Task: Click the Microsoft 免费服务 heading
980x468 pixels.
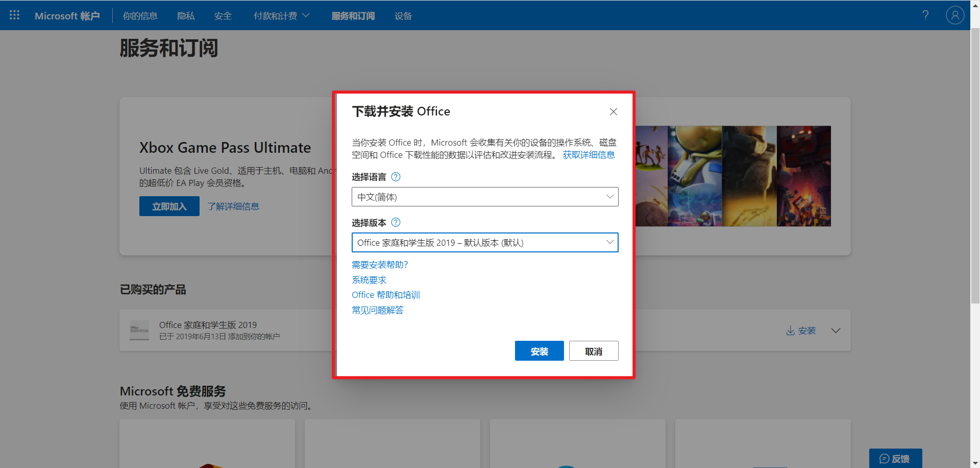Action: click(173, 391)
